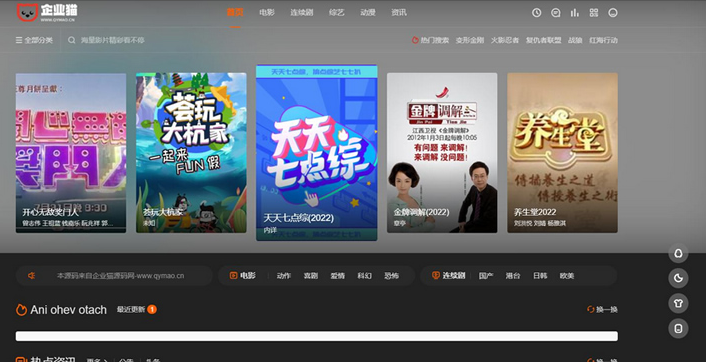Open the message bubble icon in header
This screenshot has width=706, height=362.
click(556, 13)
